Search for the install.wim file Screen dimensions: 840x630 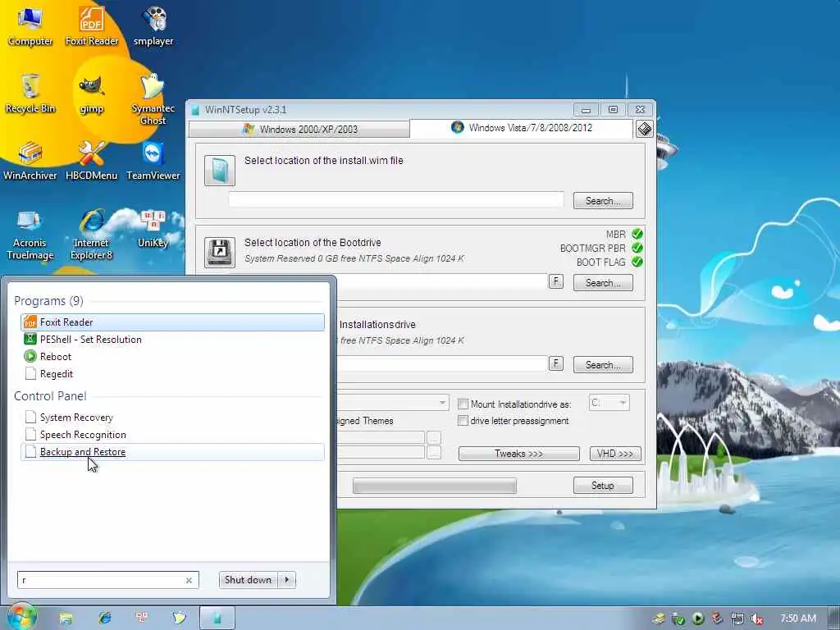603,201
